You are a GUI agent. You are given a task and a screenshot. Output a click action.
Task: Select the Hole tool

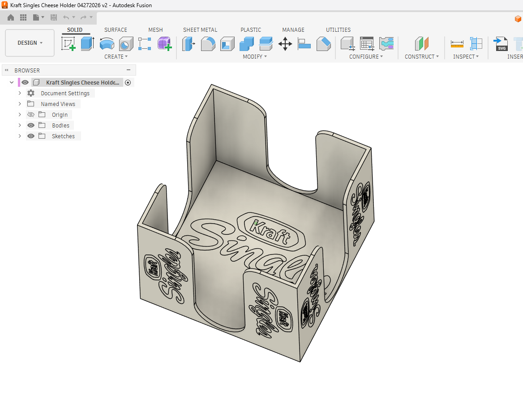point(126,44)
